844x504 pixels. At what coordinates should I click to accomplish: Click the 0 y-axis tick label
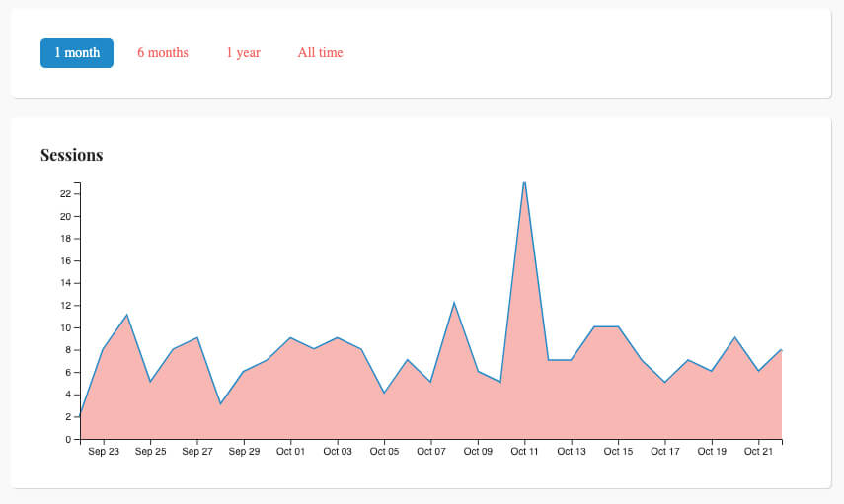(x=68, y=440)
